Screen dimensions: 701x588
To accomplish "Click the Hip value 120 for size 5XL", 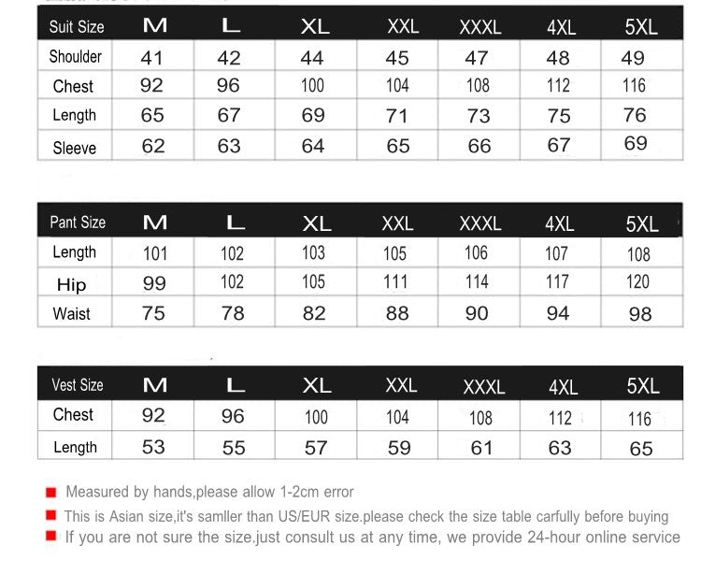I will [637, 282].
